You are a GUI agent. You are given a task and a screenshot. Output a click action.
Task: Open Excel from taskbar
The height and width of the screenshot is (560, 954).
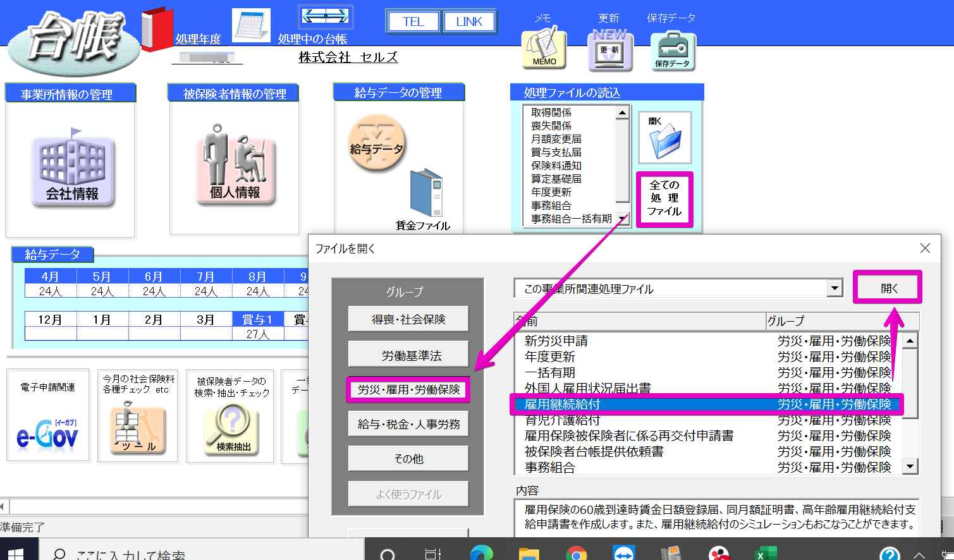tap(766, 554)
